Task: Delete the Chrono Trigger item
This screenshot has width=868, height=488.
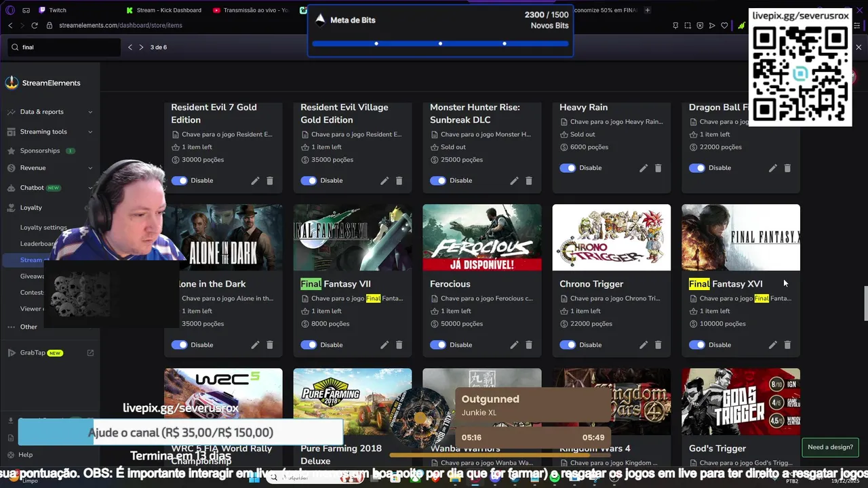Action: coord(658,345)
